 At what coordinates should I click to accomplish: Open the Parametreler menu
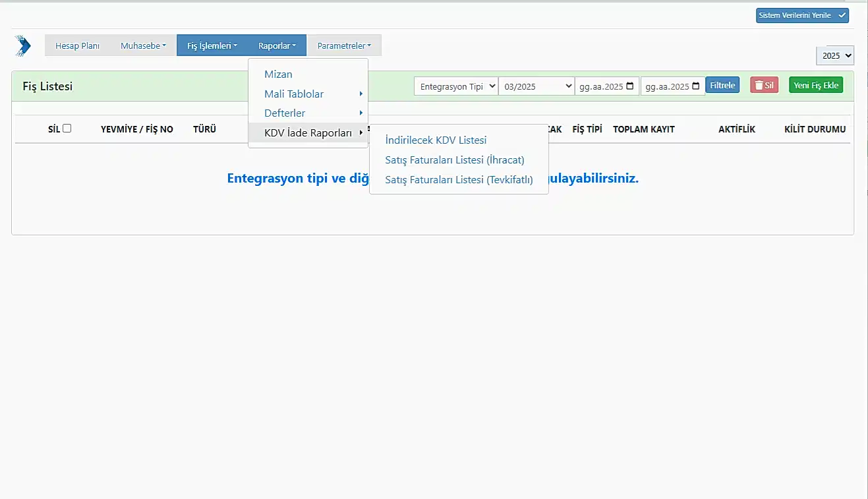pos(344,45)
